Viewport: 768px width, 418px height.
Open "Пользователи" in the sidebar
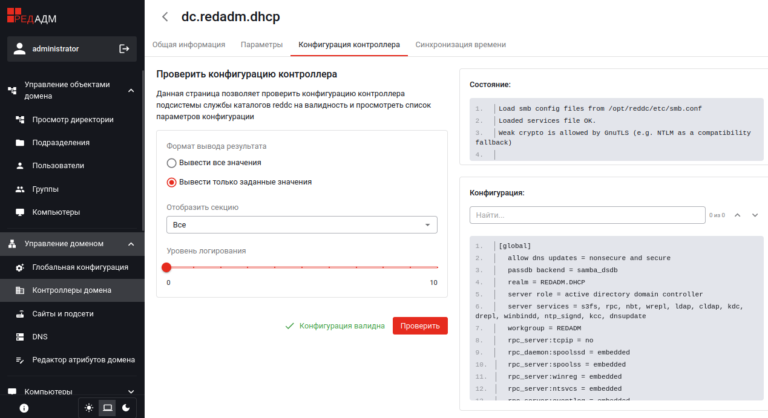(58, 166)
